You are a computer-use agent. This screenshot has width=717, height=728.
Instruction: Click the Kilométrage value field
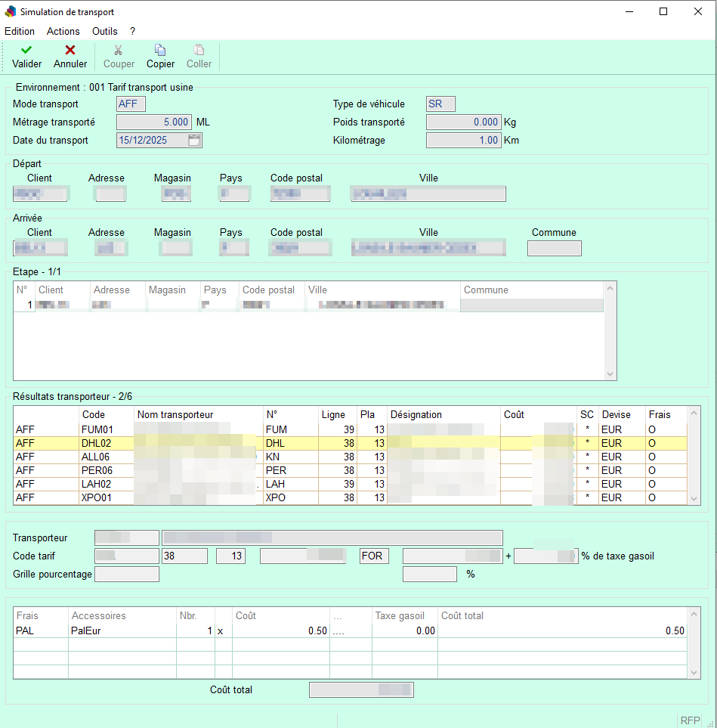coord(464,140)
